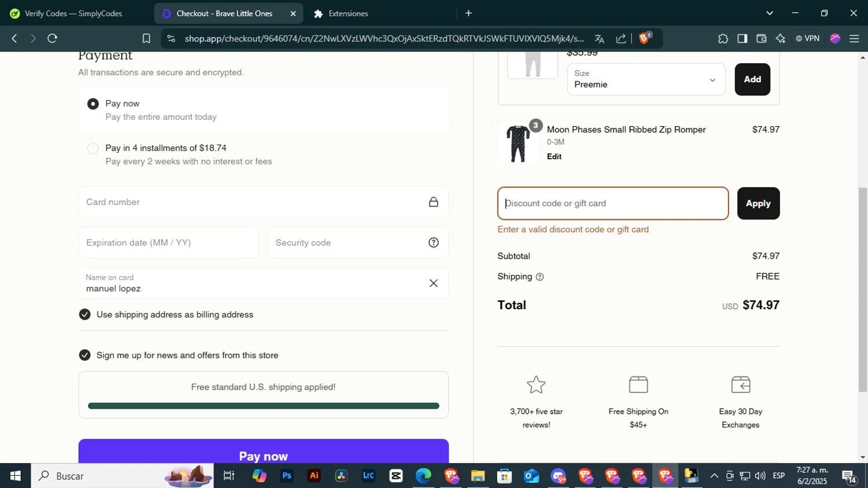This screenshot has height=488, width=868.
Task: Focus the Security code field
Action: click(358, 243)
